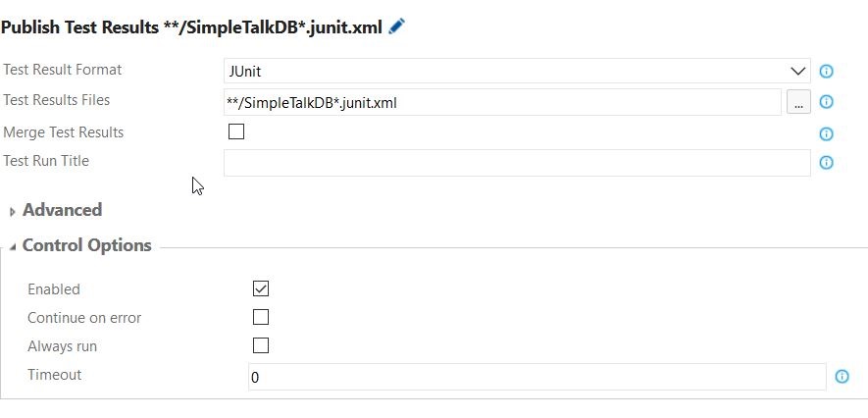Show info for Merge Test Results
This screenshot has width=868, height=418.
coord(826,133)
